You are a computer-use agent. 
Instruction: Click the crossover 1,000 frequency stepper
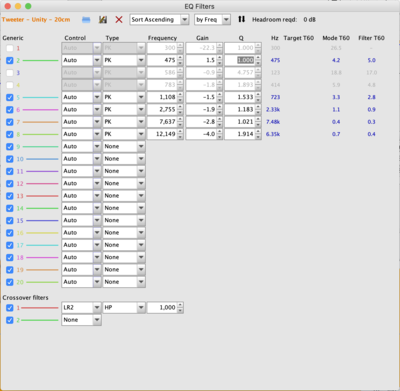180,308
